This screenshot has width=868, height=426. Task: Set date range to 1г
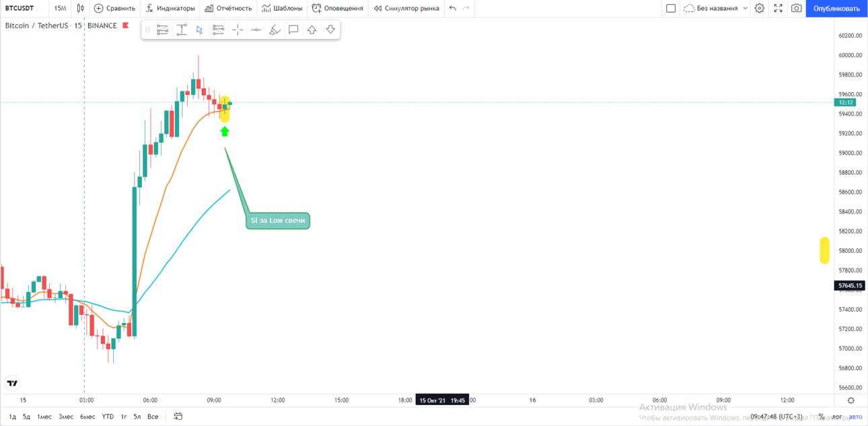(x=124, y=417)
